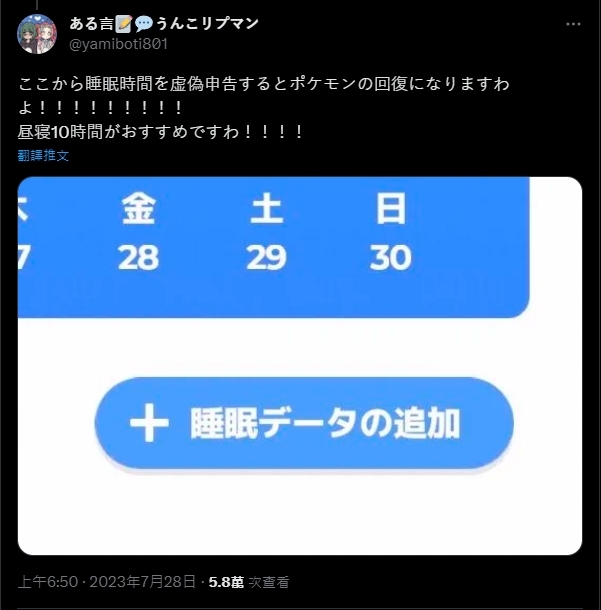Screen dimensions: 601x610
Task: Click the user's profile avatar picture
Action: pos(37,34)
